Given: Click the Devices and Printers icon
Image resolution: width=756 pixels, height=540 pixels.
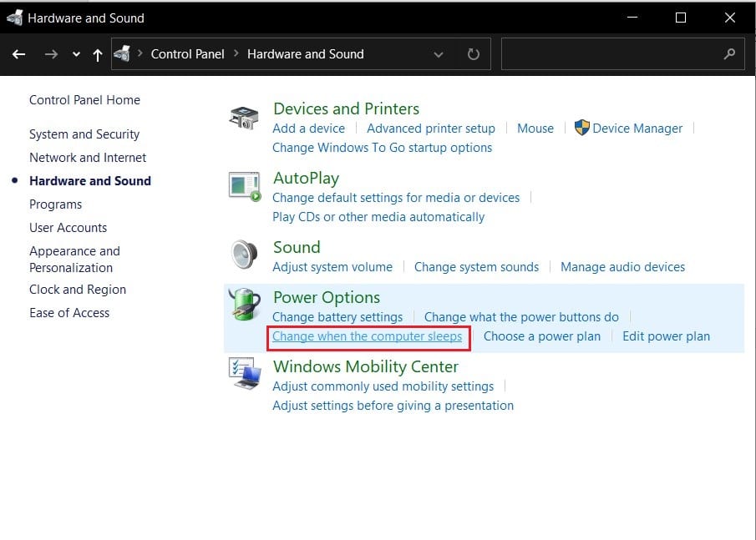Looking at the screenshot, I should (x=244, y=118).
